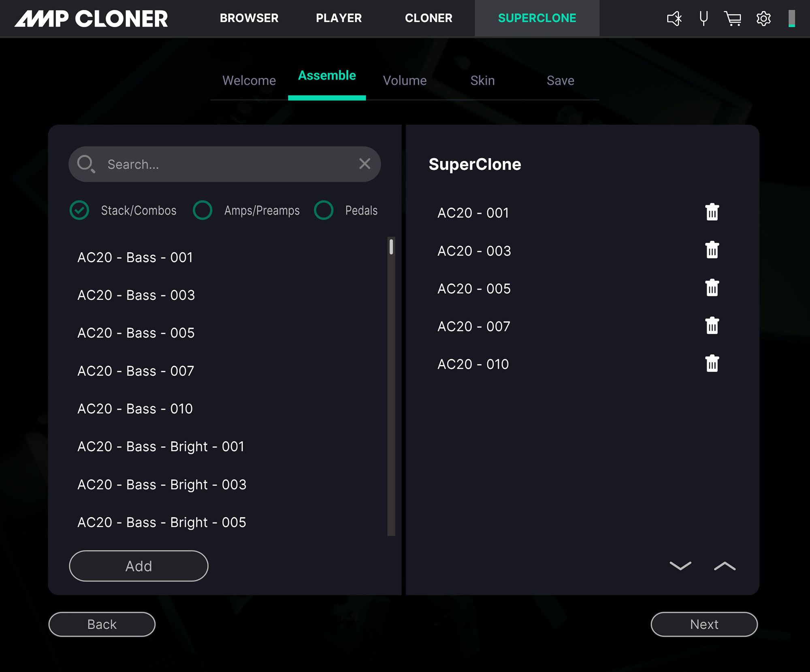Mute the audio output speaker icon
The height and width of the screenshot is (672, 810).
pos(674,18)
